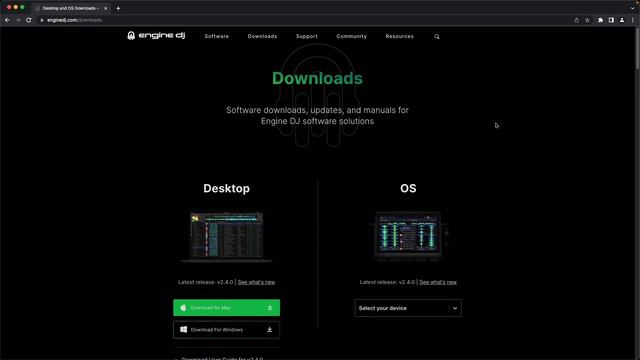Close the Desktop and OS Downloads tab
640x360 pixels.
pos(105,8)
